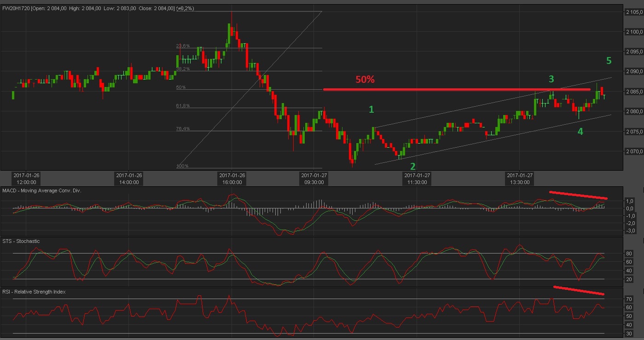The height and width of the screenshot is (340, 644).
Task: Select the 0,0 label on MACD axis
Action: [629, 208]
